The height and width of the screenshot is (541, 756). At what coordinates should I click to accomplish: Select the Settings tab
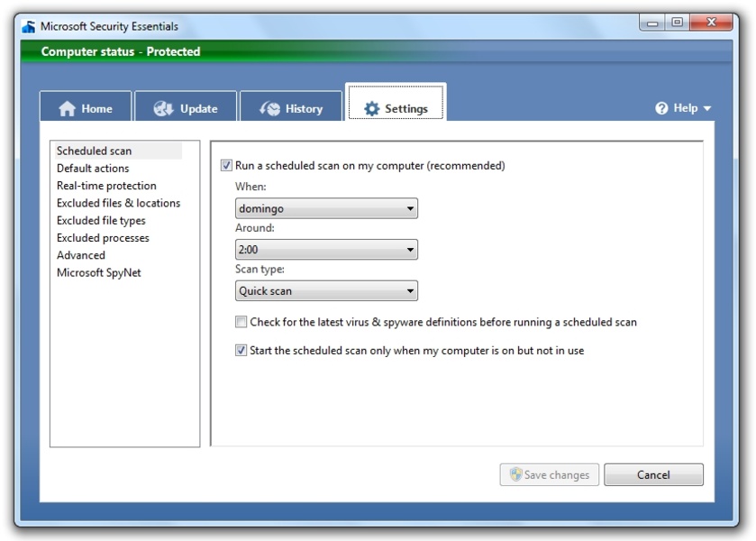pos(396,102)
